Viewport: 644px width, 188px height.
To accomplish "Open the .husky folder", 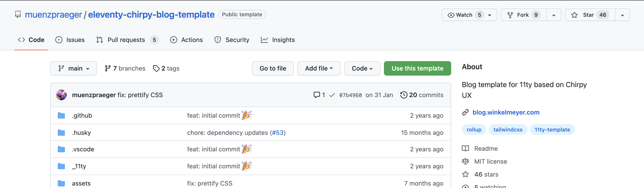I will tap(81, 133).
